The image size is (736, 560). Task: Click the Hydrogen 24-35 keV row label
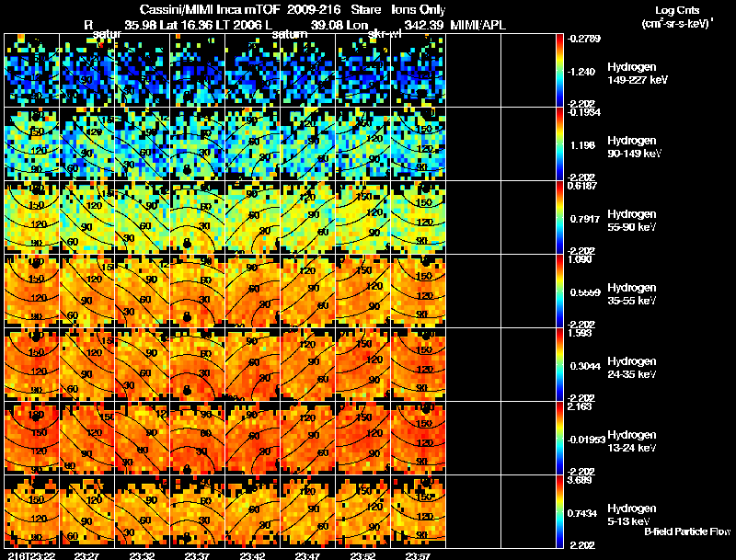[632, 368]
